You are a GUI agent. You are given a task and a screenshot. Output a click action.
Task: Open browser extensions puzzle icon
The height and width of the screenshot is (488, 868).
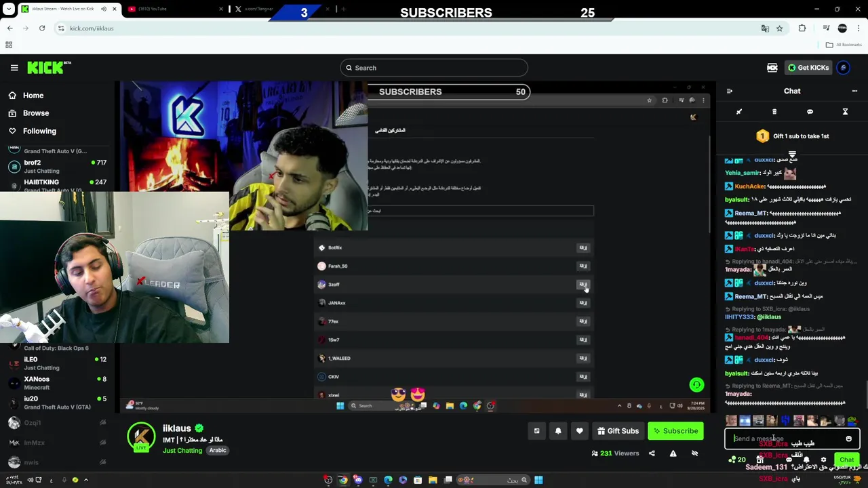pos(802,28)
